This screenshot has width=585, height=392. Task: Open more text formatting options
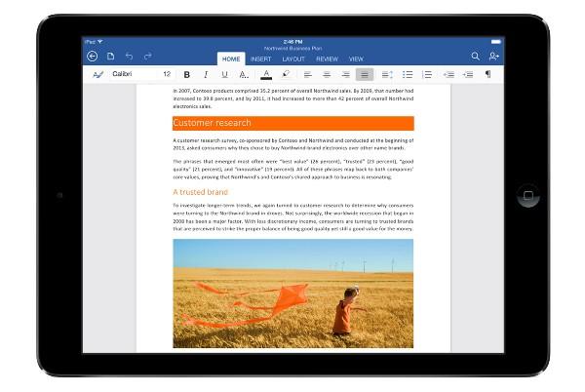coord(244,74)
